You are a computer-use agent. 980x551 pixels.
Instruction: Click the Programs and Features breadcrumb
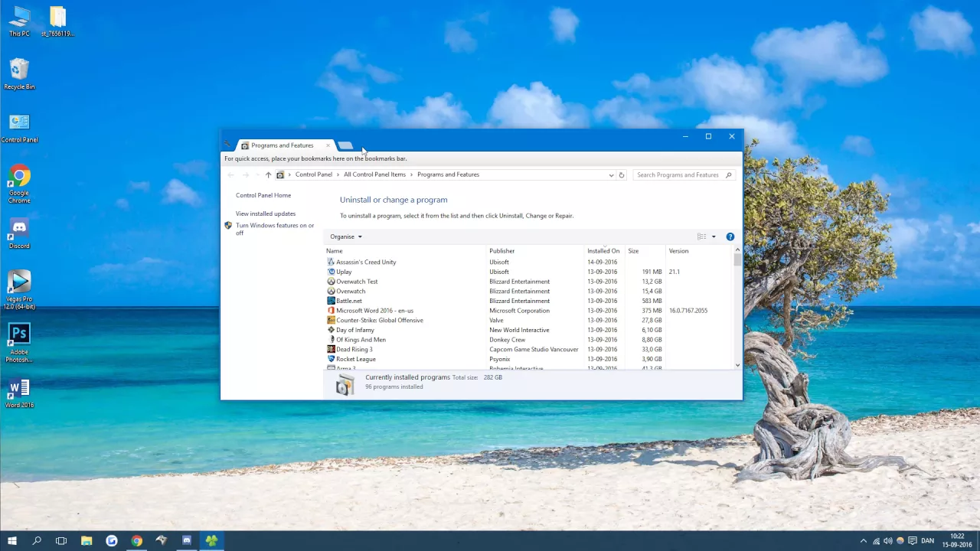point(448,174)
